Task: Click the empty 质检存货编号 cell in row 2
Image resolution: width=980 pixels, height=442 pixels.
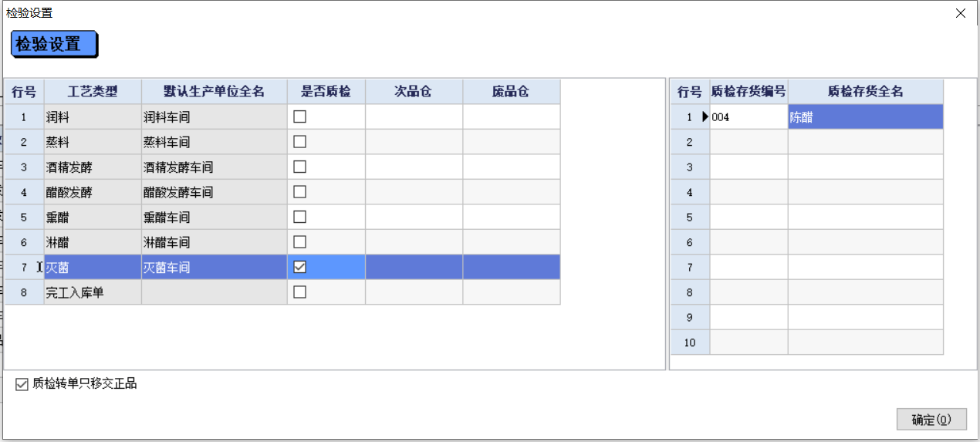Action: point(749,142)
